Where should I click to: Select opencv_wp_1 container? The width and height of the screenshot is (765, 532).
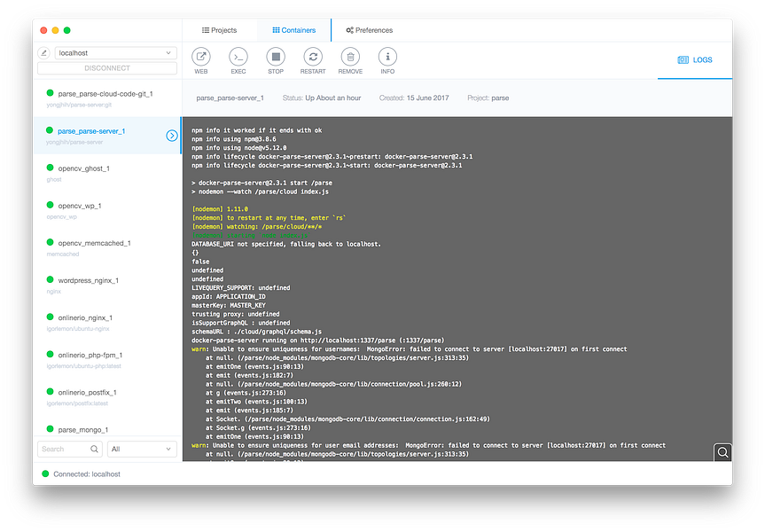pos(107,210)
